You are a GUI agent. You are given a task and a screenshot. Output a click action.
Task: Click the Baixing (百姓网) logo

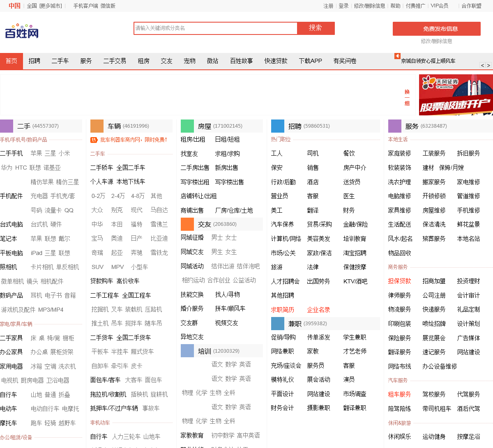click(22, 32)
